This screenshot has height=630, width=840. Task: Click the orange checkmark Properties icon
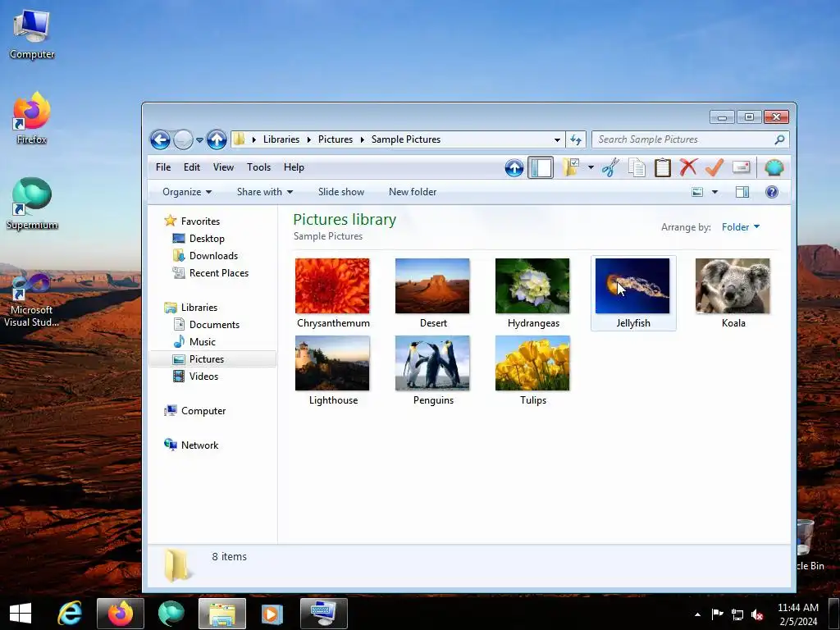(714, 167)
